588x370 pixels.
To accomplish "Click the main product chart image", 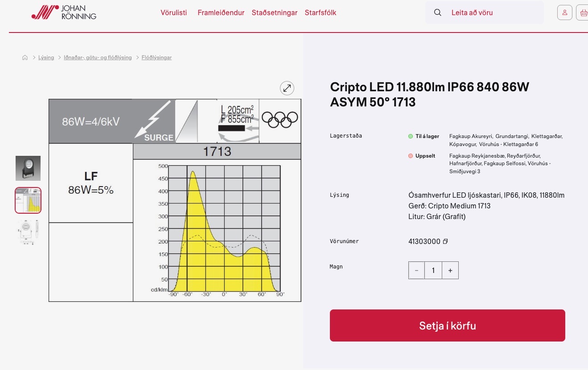I will (175, 200).
